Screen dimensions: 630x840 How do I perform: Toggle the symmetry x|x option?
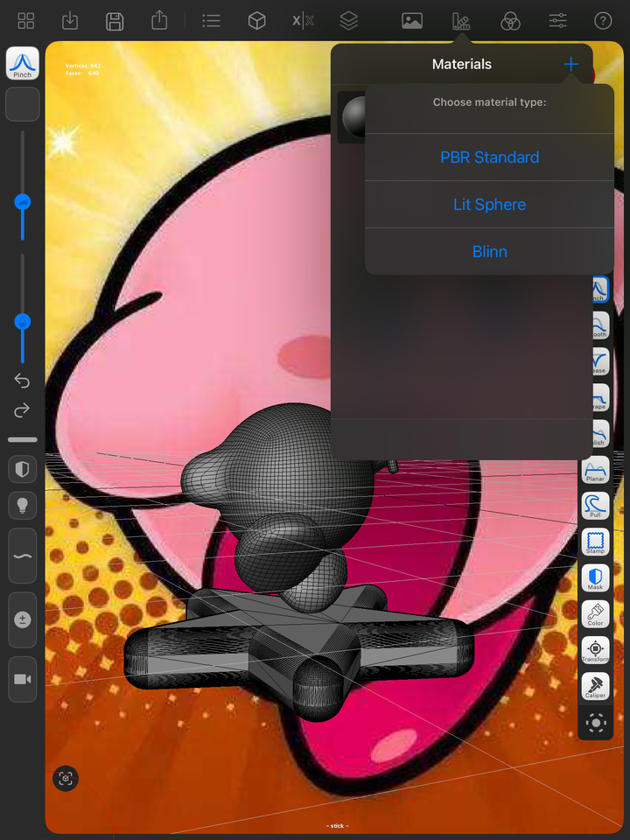coord(304,21)
